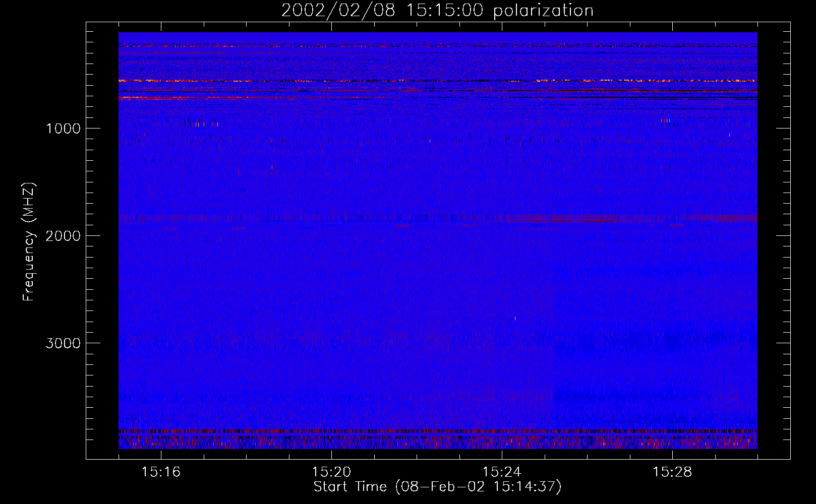Click the 3000 frequency tick label

[x=64, y=343]
